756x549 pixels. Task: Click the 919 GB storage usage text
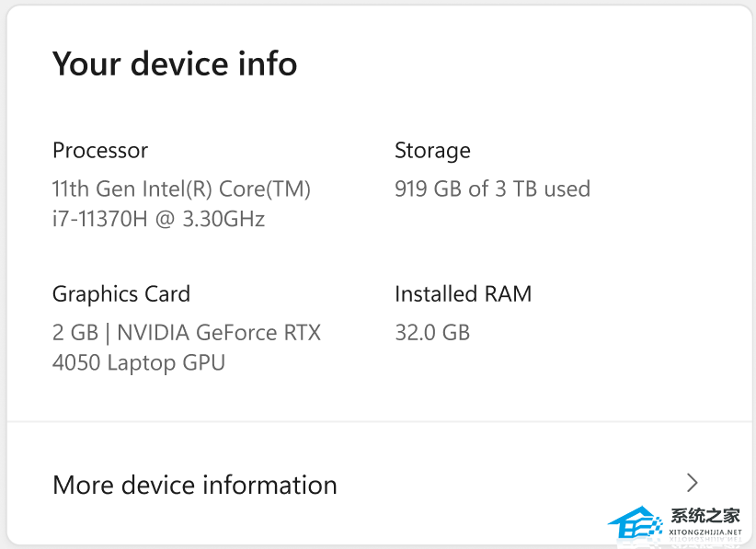pos(429,189)
